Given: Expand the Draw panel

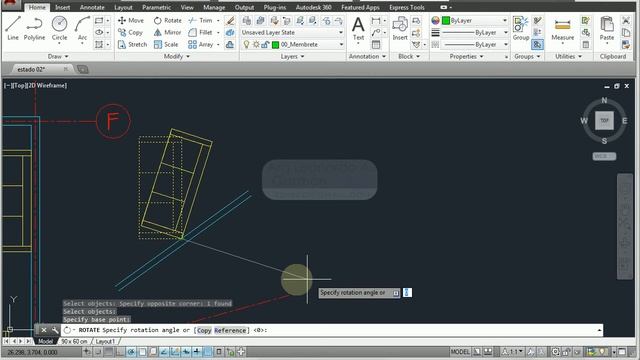Looking at the screenshot, I should click(x=58, y=56).
